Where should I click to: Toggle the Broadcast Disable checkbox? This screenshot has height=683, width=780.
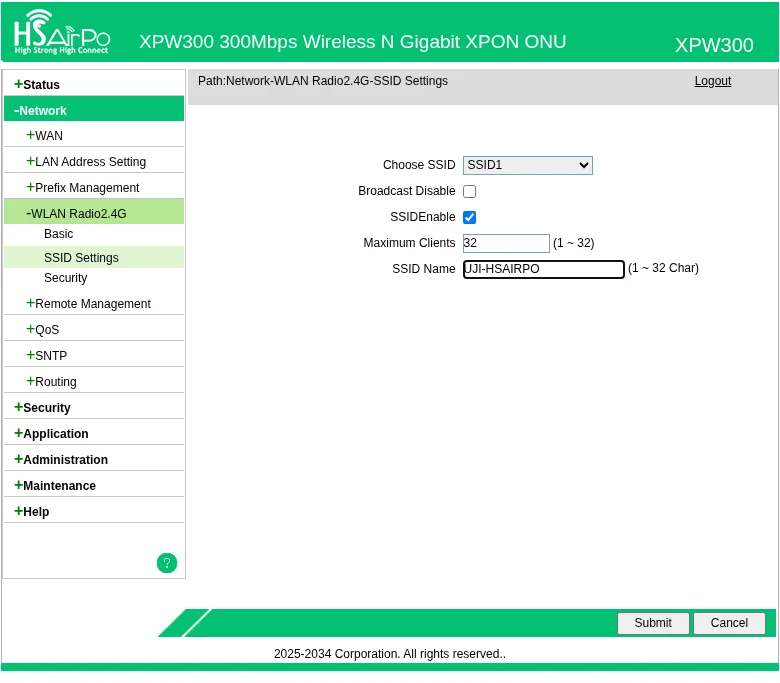(x=469, y=192)
